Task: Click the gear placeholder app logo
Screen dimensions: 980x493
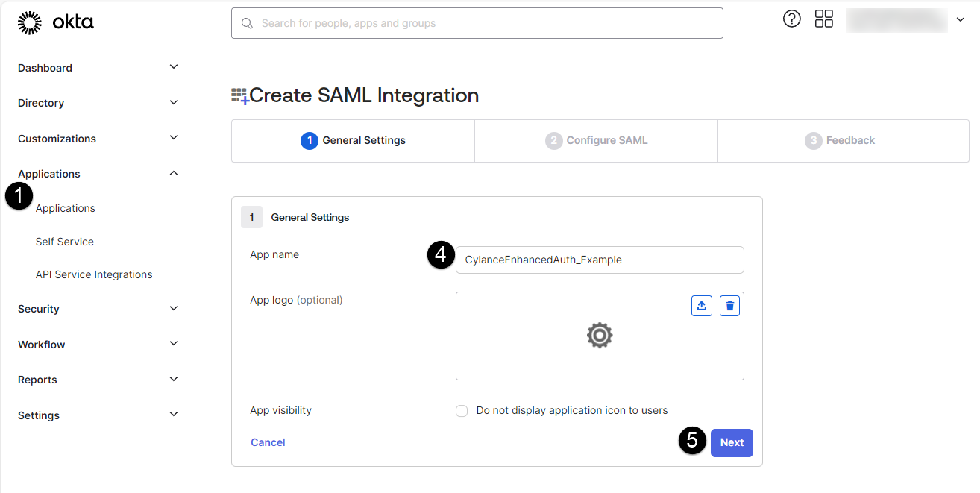Action: click(x=600, y=336)
